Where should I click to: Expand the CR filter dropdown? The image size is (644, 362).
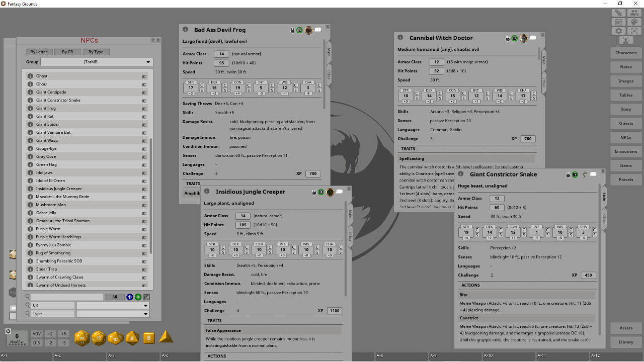[113, 306]
